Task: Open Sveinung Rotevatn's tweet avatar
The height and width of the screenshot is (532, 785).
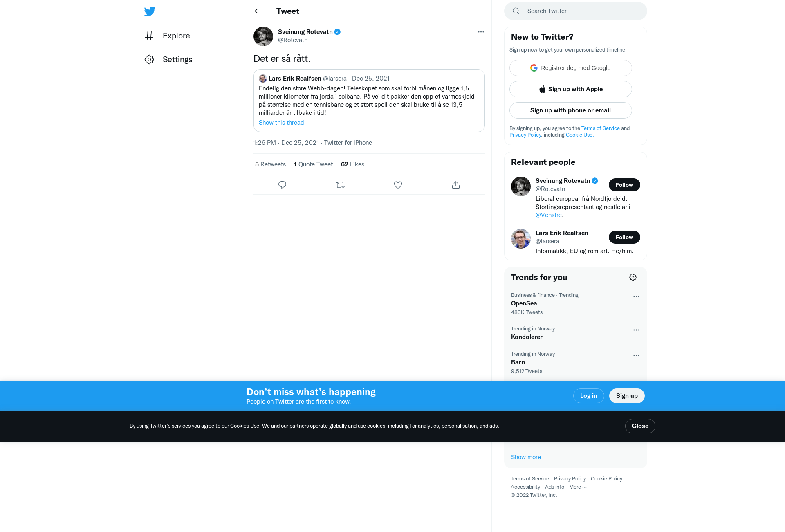Action: [263, 36]
